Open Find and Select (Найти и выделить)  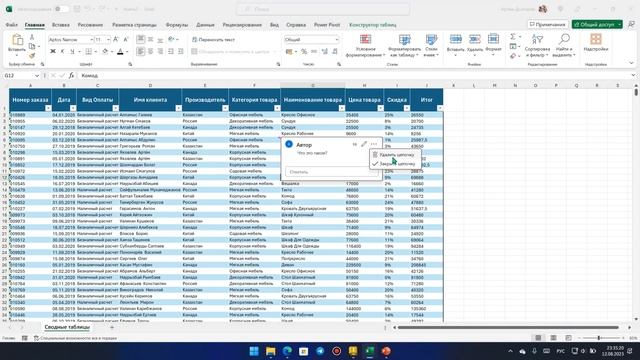pyautogui.click(x=564, y=45)
